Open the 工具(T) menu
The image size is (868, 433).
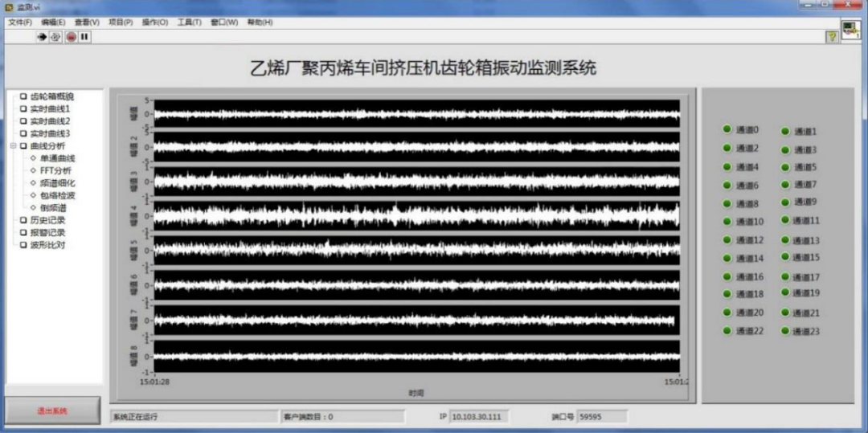(189, 22)
